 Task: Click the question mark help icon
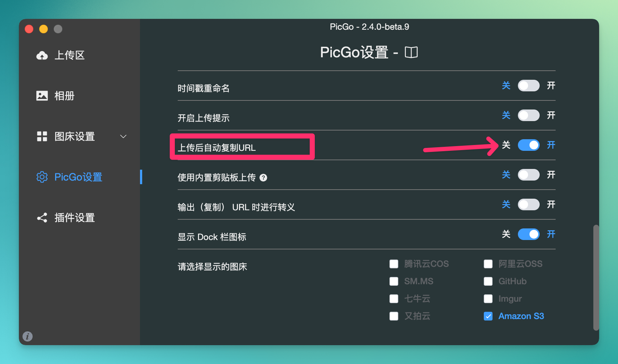pos(263,178)
